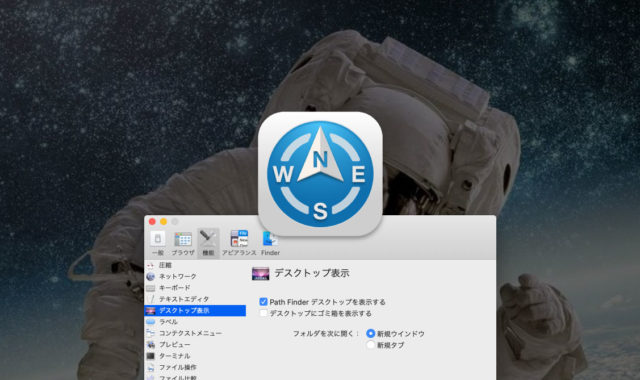Select コンテクストメニュー in the sidebar list
This screenshot has width=640, height=380.
195,333
